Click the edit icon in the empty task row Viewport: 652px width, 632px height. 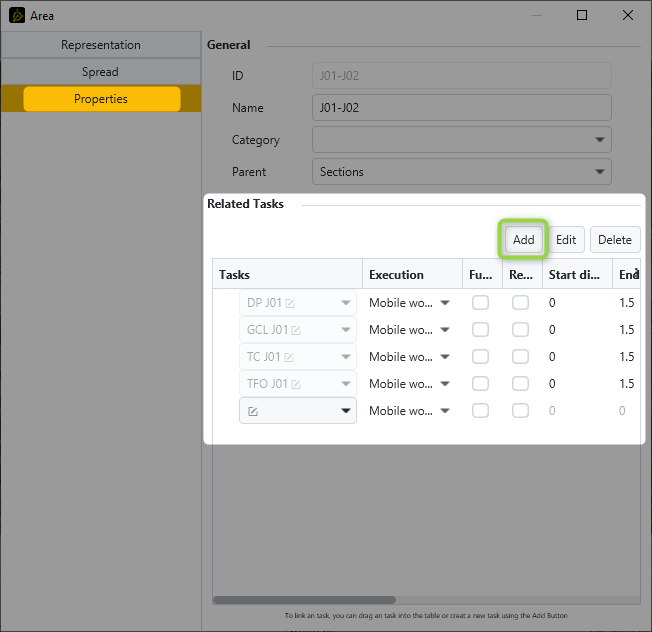point(253,411)
